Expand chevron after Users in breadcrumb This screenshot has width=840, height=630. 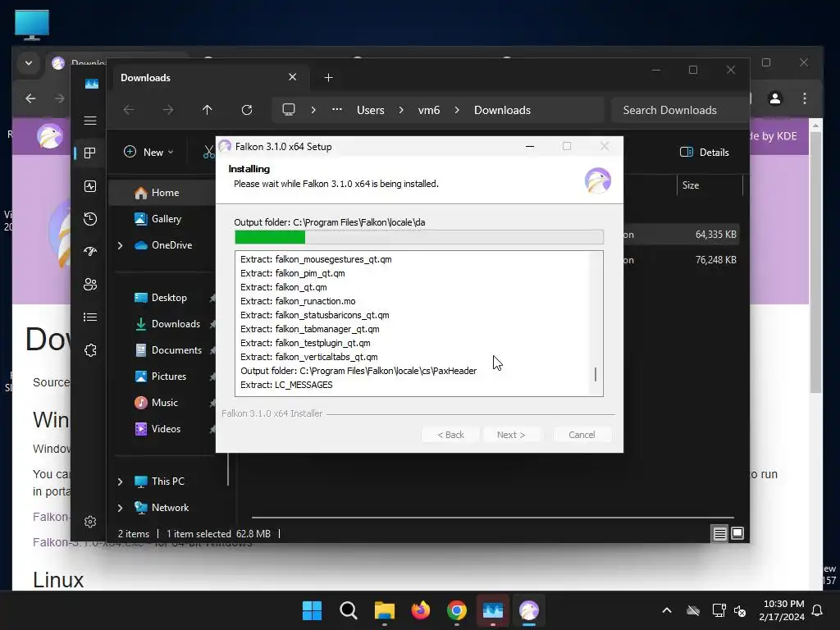(401, 110)
